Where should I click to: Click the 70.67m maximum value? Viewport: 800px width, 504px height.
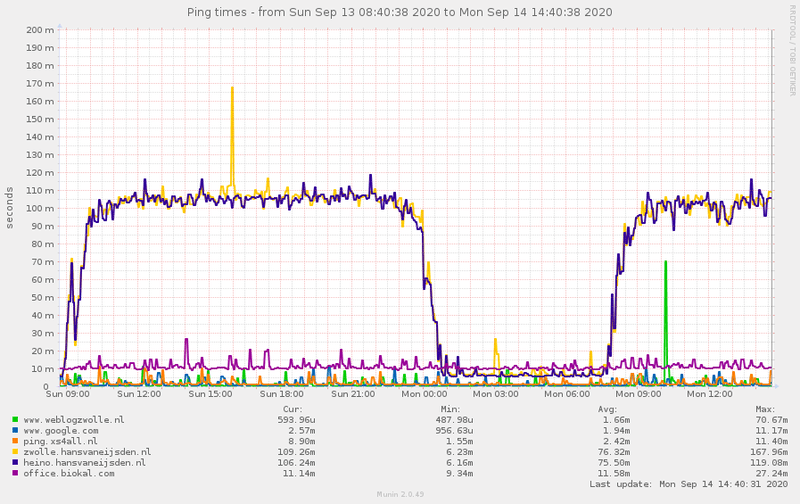coord(772,420)
